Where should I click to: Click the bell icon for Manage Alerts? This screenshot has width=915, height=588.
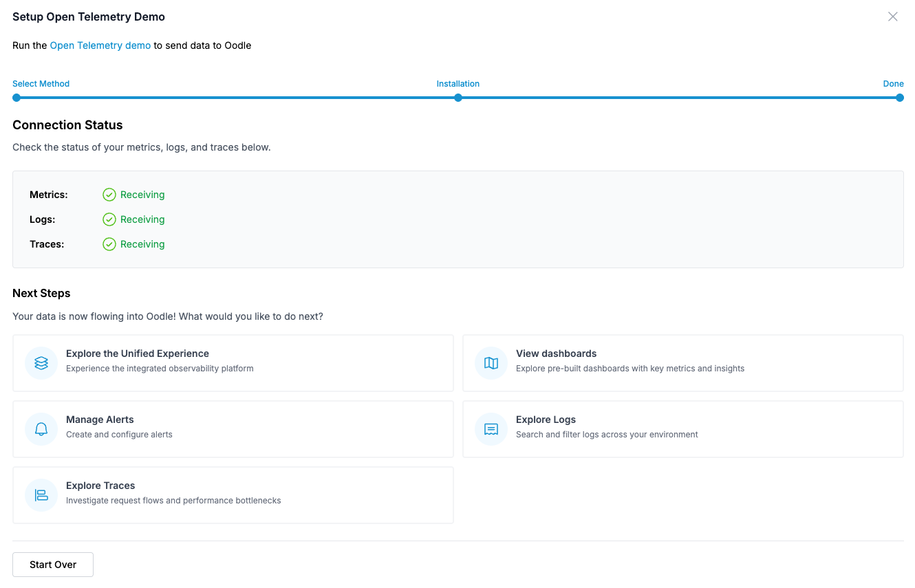click(41, 429)
